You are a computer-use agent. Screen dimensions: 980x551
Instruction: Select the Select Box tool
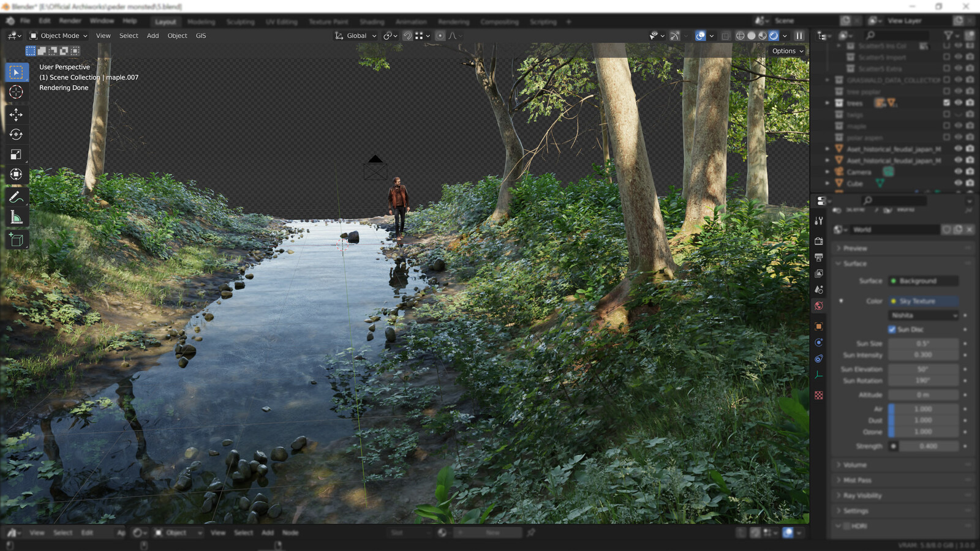(17, 72)
